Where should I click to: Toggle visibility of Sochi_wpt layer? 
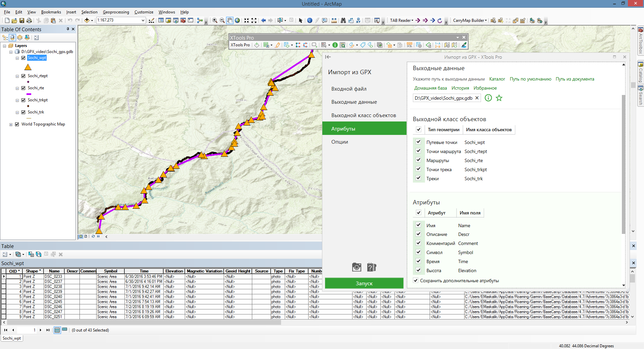click(23, 58)
